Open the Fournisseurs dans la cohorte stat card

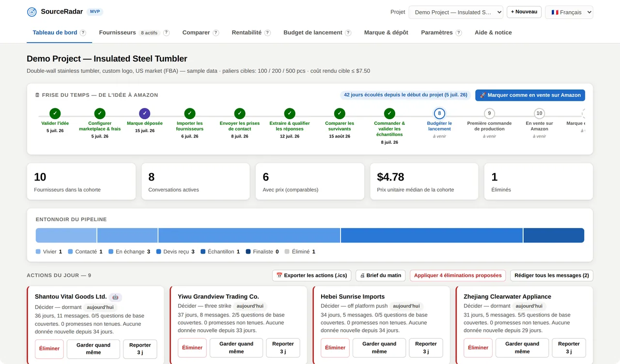[x=81, y=182]
